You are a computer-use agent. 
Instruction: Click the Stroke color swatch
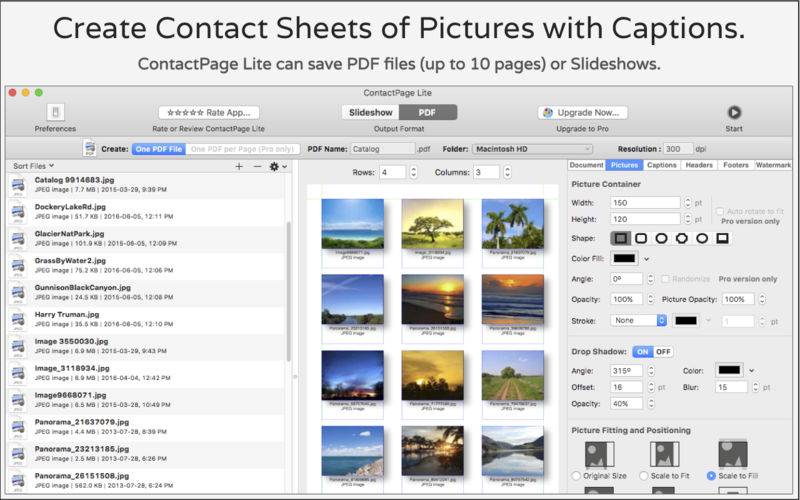coord(686,320)
